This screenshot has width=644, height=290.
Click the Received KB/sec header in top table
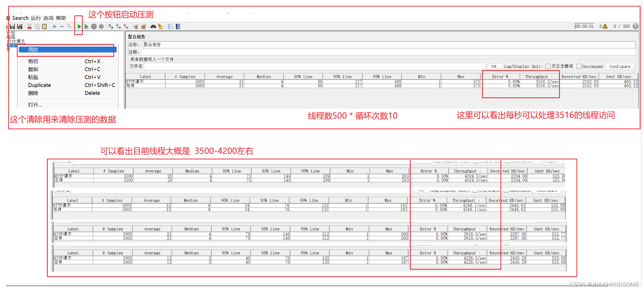click(579, 77)
